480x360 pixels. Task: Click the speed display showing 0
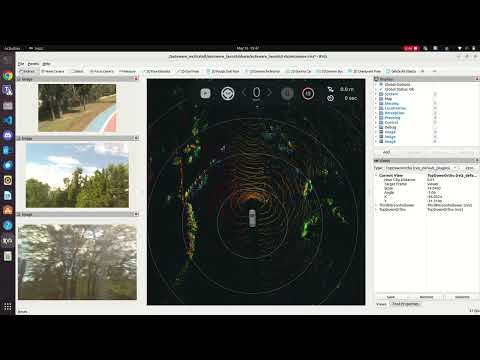(256, 93)
